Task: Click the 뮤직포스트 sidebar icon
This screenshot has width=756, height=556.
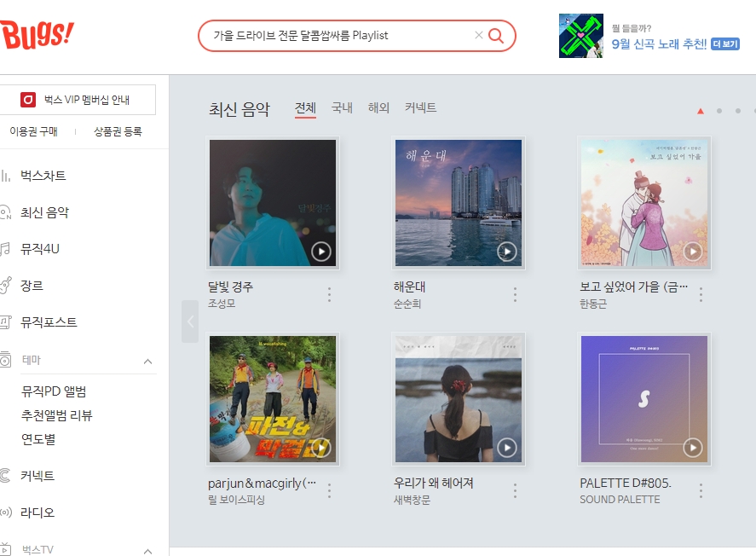Action: [x=5, y=322]
